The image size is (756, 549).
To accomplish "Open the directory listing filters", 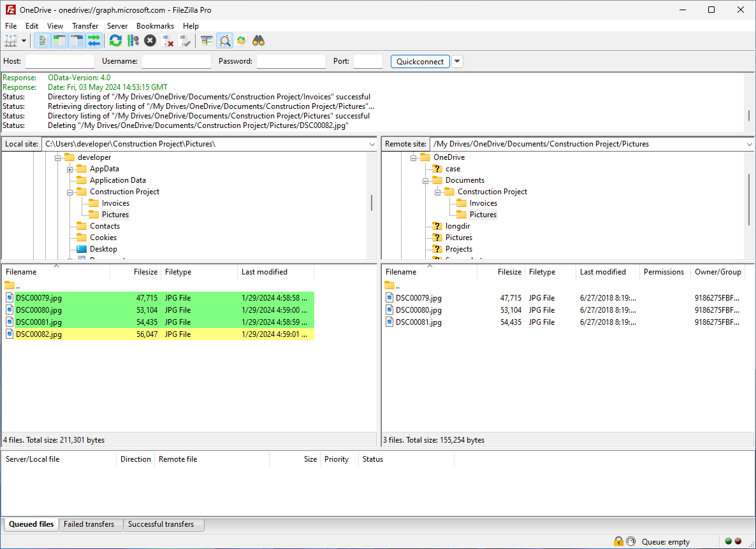I will pyautogui.click(x=206, y=40).
